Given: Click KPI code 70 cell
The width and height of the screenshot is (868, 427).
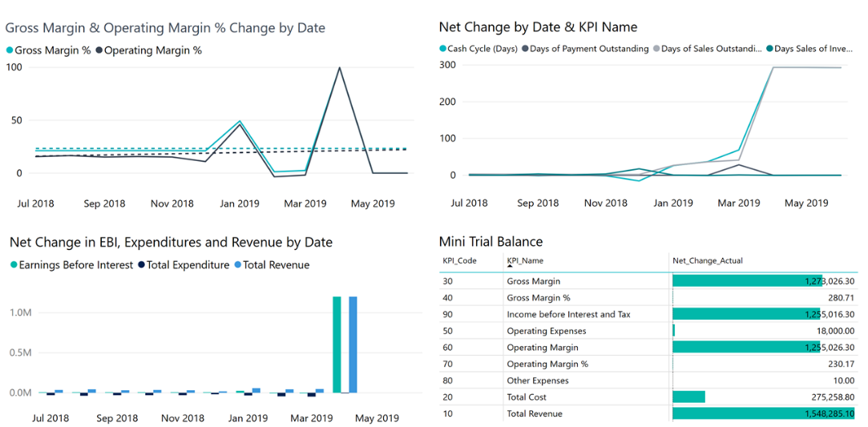Looking at the screenshot, I should 471,364.
